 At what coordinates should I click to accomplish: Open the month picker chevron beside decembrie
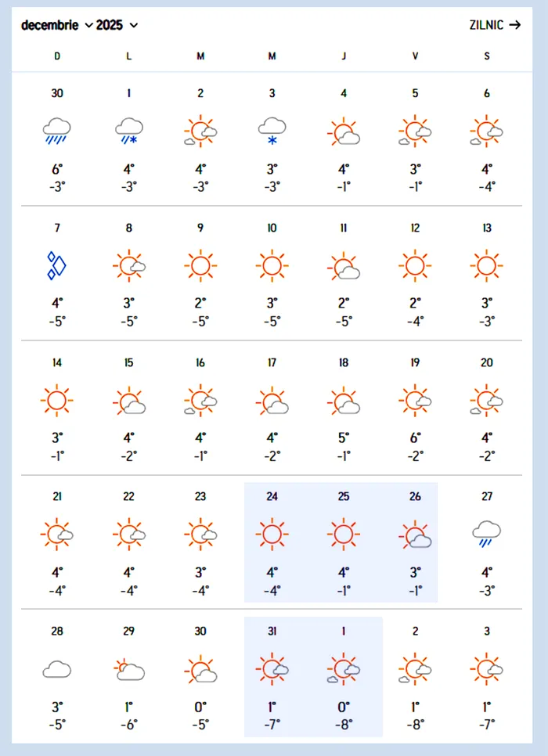[85, 24]
